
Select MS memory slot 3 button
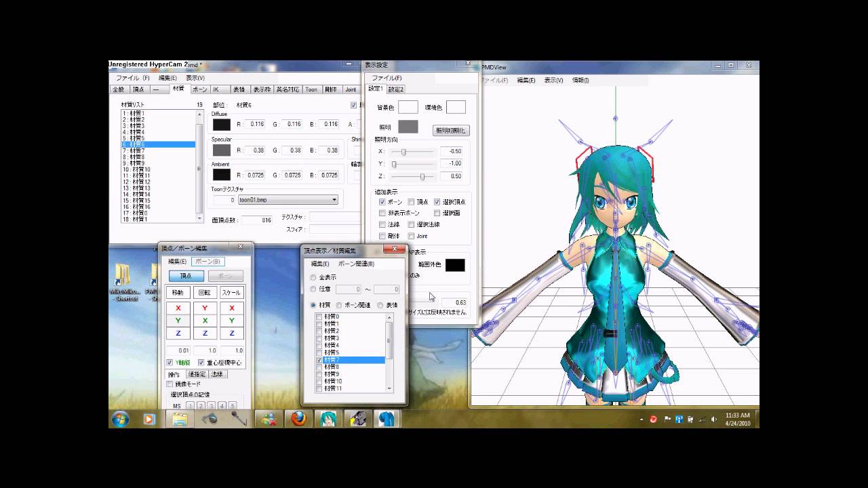[x=212, y=406]
